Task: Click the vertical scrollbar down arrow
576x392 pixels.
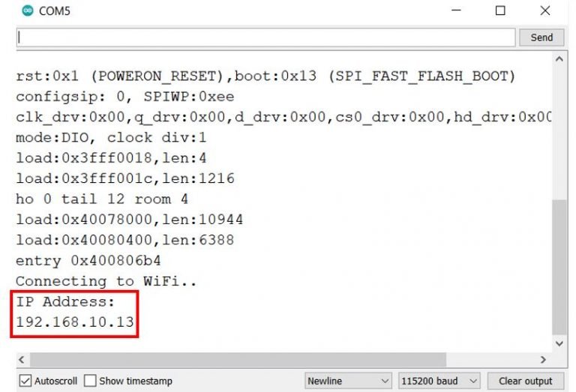Action: point(559,343)
